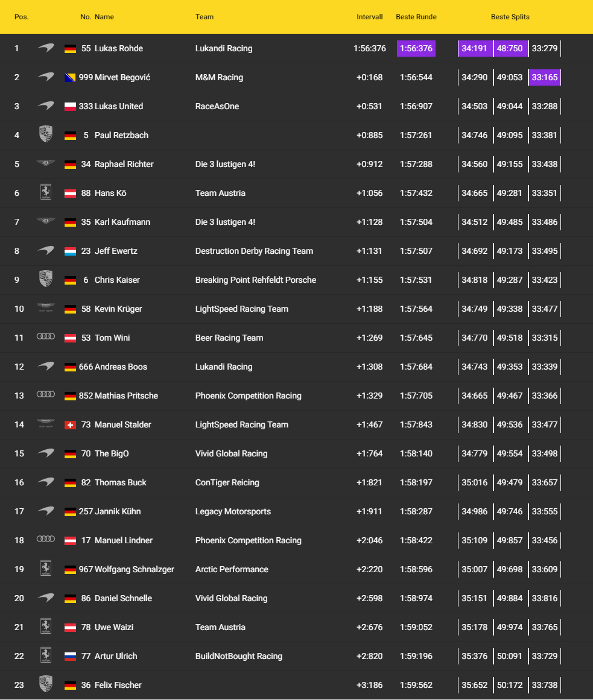Image resolution: width=593 pixels, height=700 pixels.
Task: Sort by the Beste Runde column header
Action: 416,17
